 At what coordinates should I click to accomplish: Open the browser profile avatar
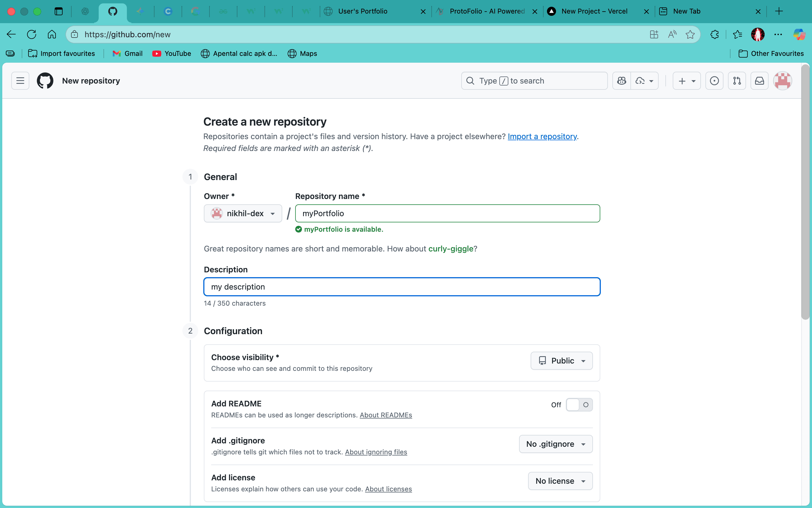pyautogui.click(x=758, y=34)
